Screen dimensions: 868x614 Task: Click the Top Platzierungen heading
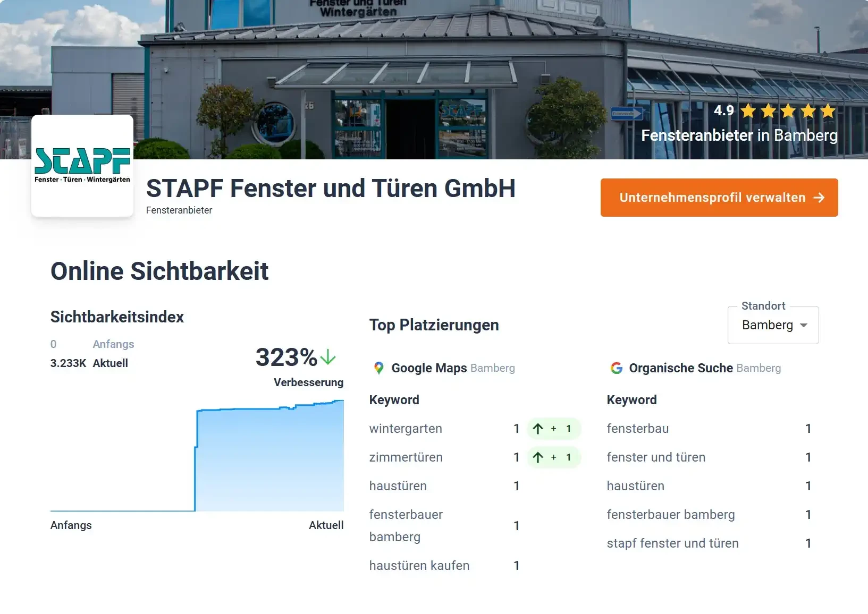click(434, 325)
